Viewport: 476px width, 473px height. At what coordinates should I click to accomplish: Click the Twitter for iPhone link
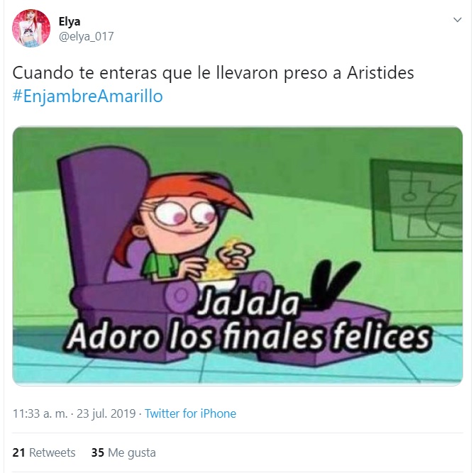pos(190,413)
